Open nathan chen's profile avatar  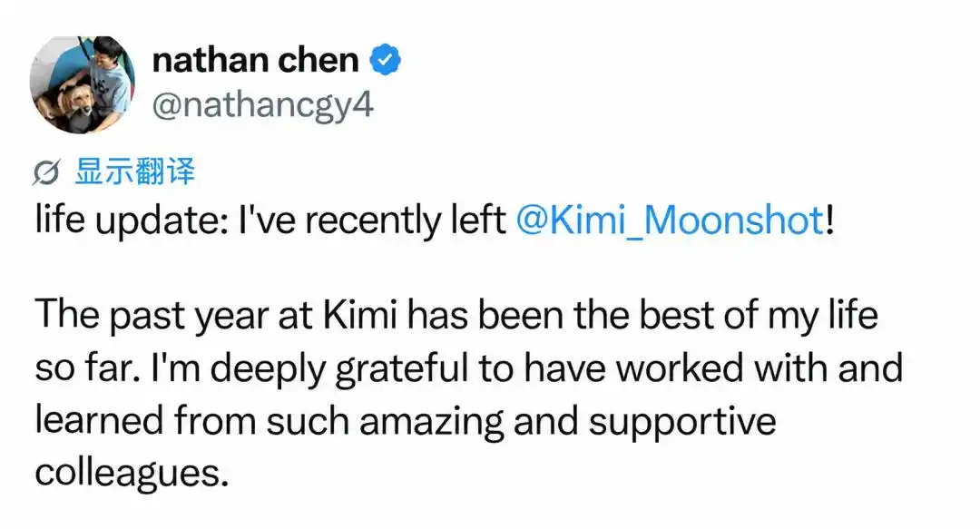click(83, 83)
